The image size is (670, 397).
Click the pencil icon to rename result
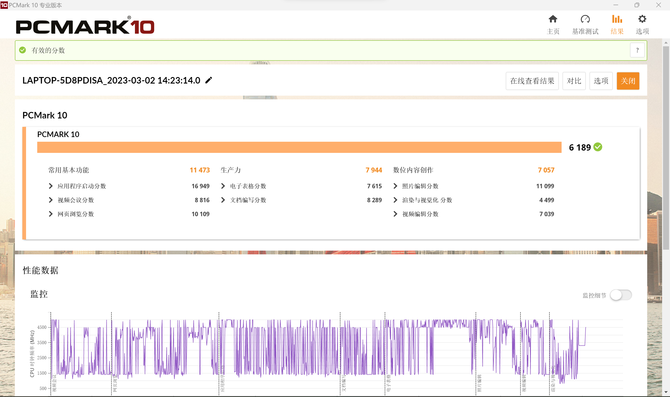pos(209,80)
